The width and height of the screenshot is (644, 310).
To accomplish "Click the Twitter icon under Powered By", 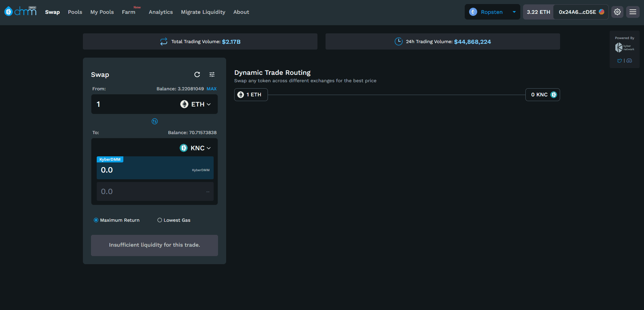I will [x=619, y=61].
